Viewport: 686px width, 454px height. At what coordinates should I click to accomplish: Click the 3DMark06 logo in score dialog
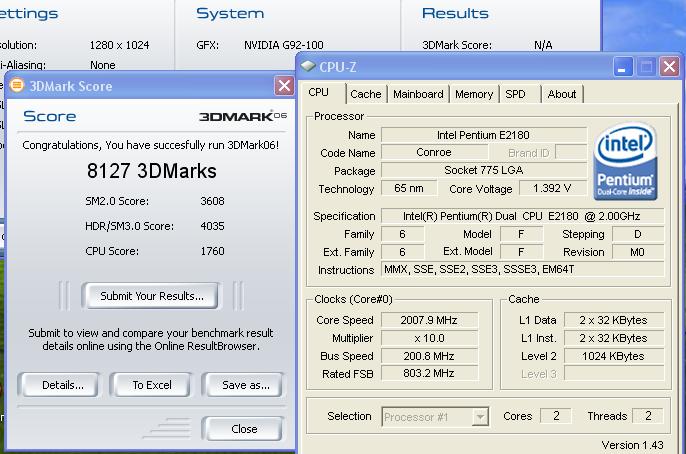pos(243,116)
